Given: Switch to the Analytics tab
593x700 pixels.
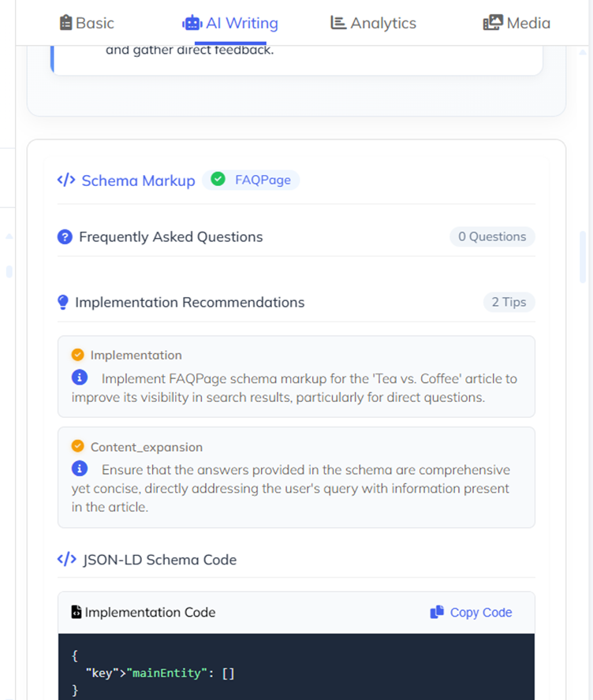Looking at the screenshot, I should click(x=372, y=23).
